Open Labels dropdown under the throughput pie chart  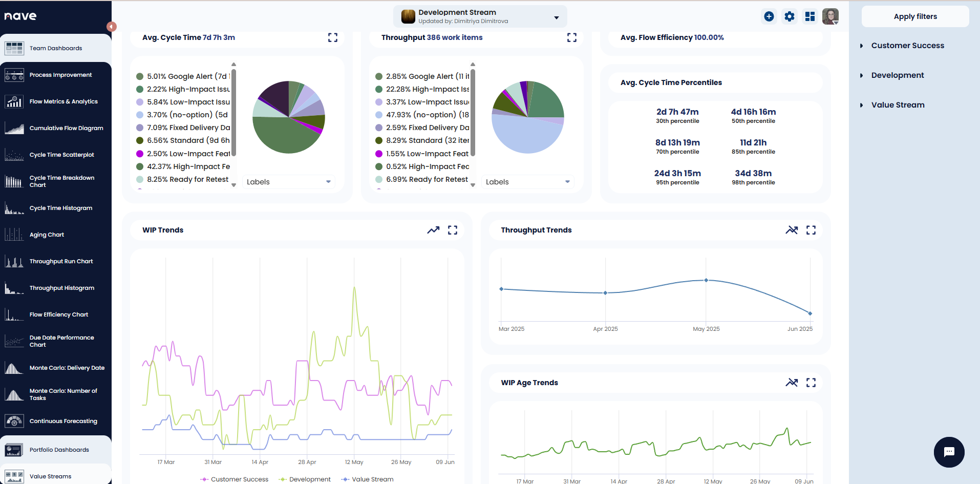[527, 182]
